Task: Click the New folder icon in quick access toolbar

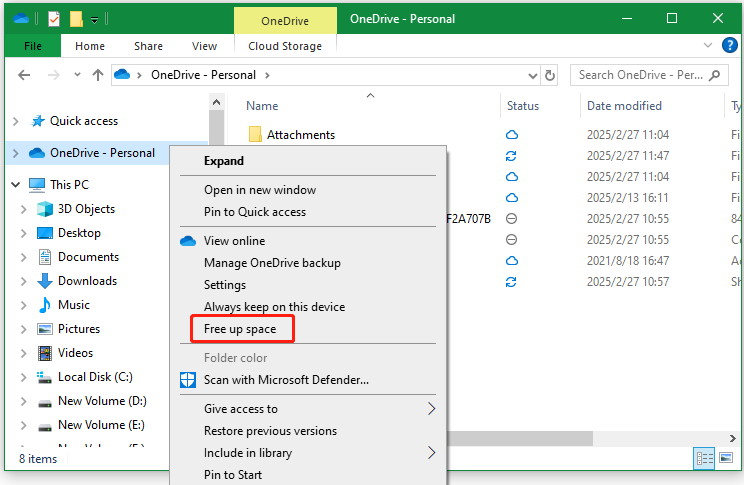Action: [x=76, y=19]
